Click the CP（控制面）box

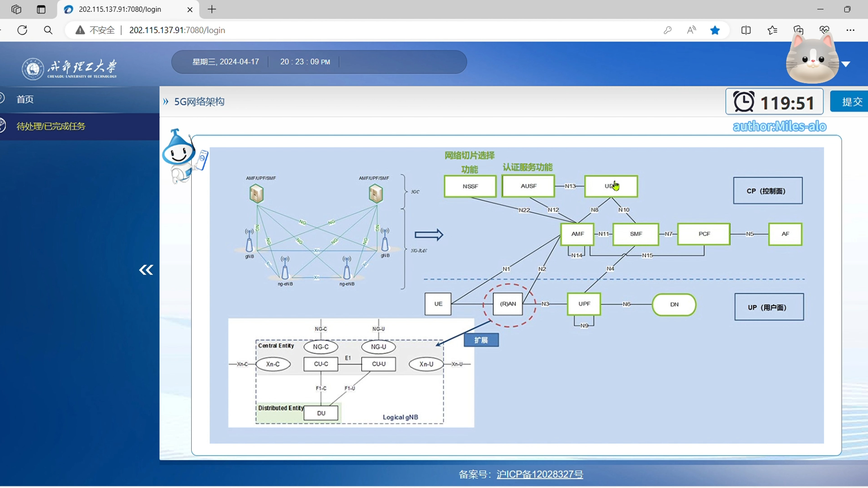tap(768, 191)
